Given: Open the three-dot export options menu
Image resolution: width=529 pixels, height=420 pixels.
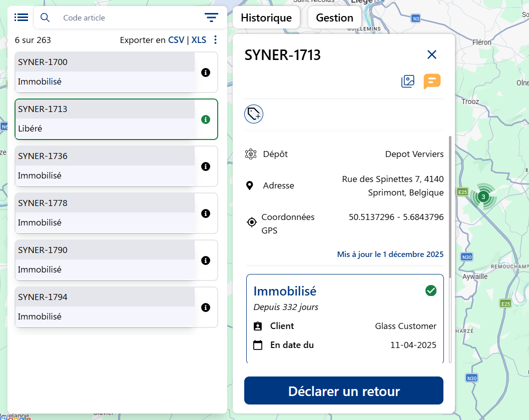Looking at the screenshot, I should [x=216, y=40].
